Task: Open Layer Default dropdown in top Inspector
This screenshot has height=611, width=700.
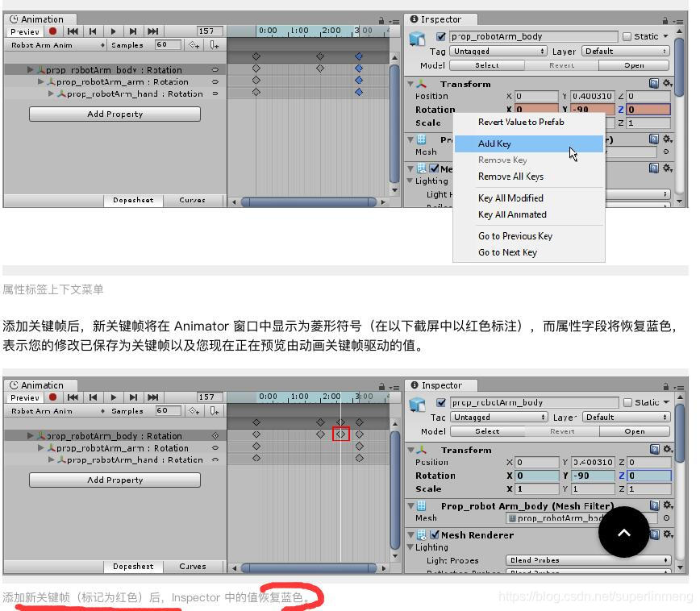Action: (626, 52)
